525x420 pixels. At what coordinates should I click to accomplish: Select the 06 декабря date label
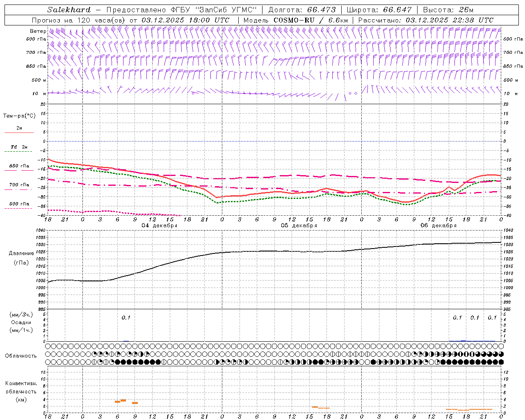pyautogui.click(x=438, y=226)
